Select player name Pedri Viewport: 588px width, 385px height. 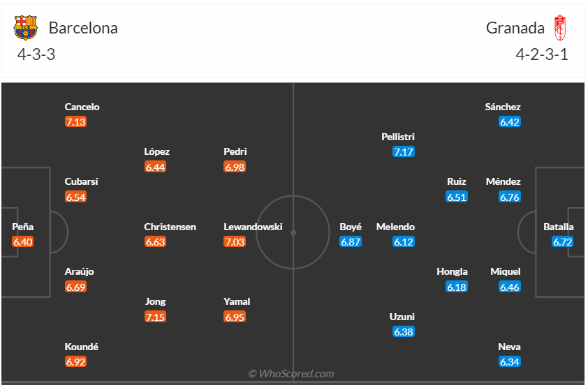[x=235, y=151]
